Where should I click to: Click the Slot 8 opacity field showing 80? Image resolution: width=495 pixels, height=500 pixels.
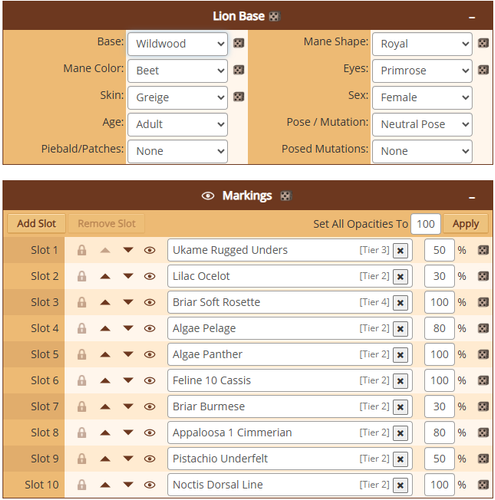pyautogui.click(x=439, y=433)
